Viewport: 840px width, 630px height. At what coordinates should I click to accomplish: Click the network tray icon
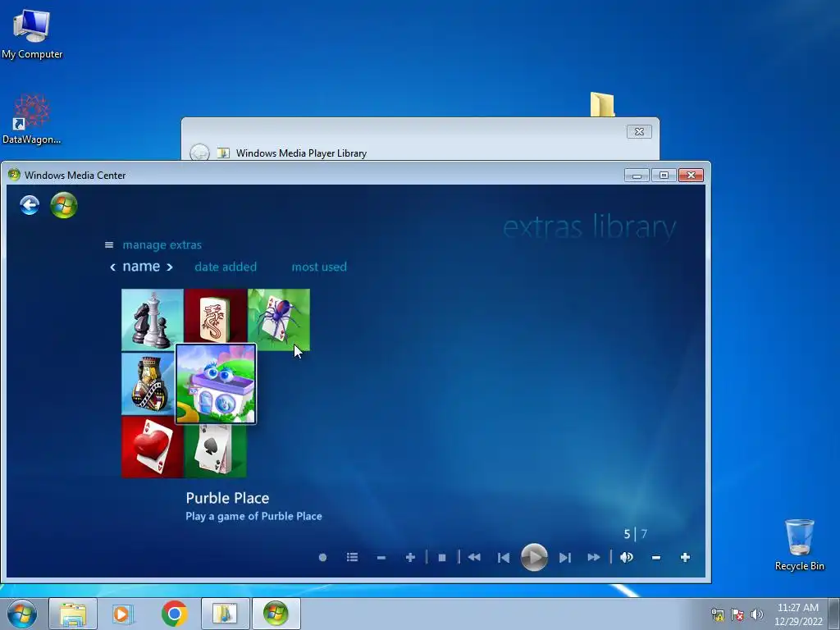[717, 614]
